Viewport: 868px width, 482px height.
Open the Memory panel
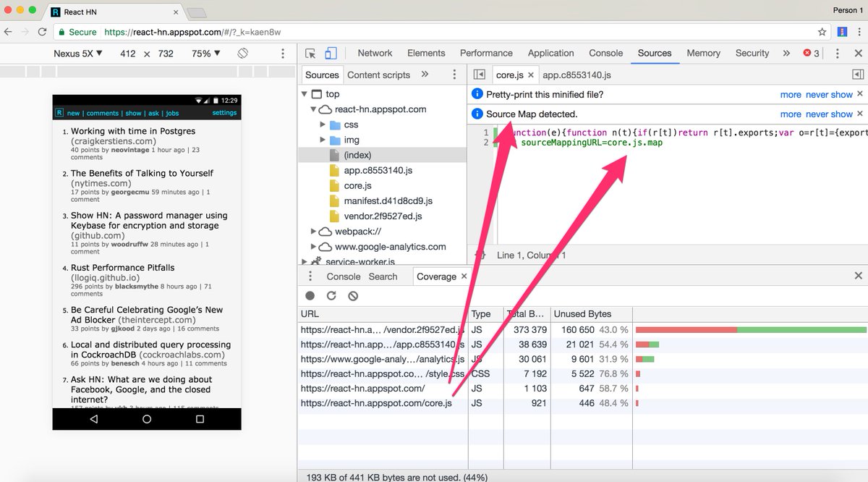click(x=704, y=54)
